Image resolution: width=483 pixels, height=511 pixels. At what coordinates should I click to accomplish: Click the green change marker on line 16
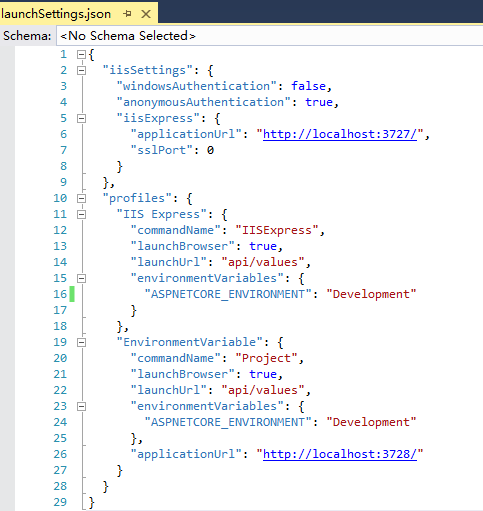pos(72,294)
